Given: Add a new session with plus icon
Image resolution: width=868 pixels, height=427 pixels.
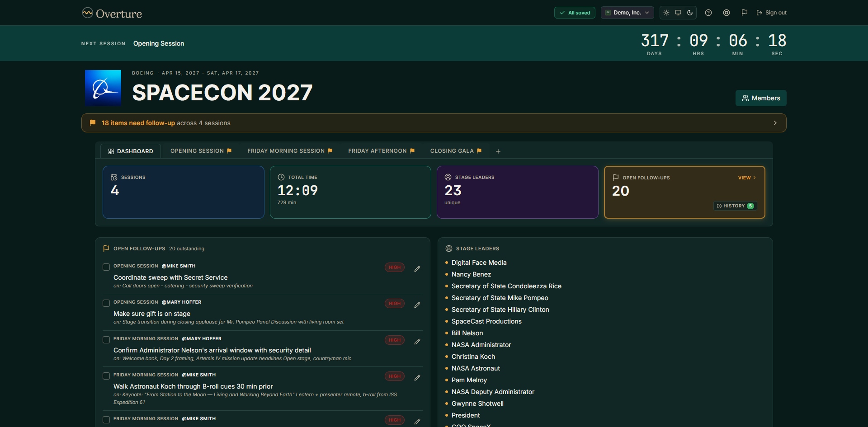Looking at the screenshot, I should pos(498,151).
